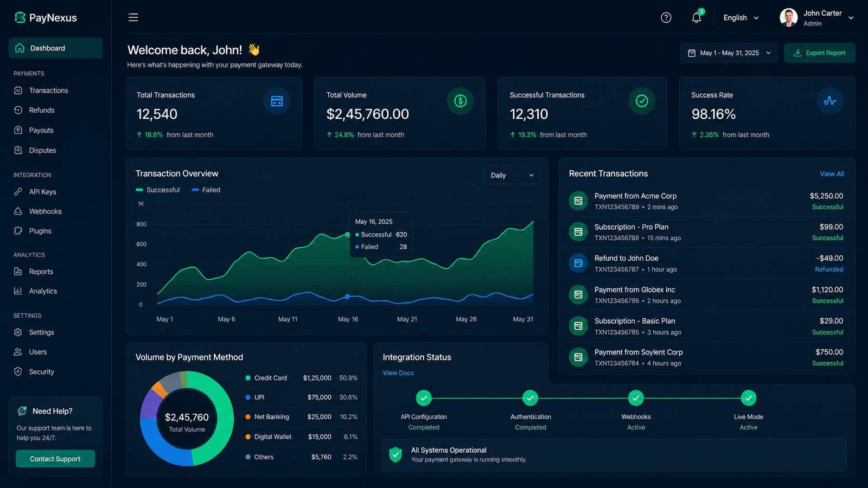The height and width of the screenshot is (488, 868).
Task: Click the Acme Corp payment icon
Action: point(578,201)
